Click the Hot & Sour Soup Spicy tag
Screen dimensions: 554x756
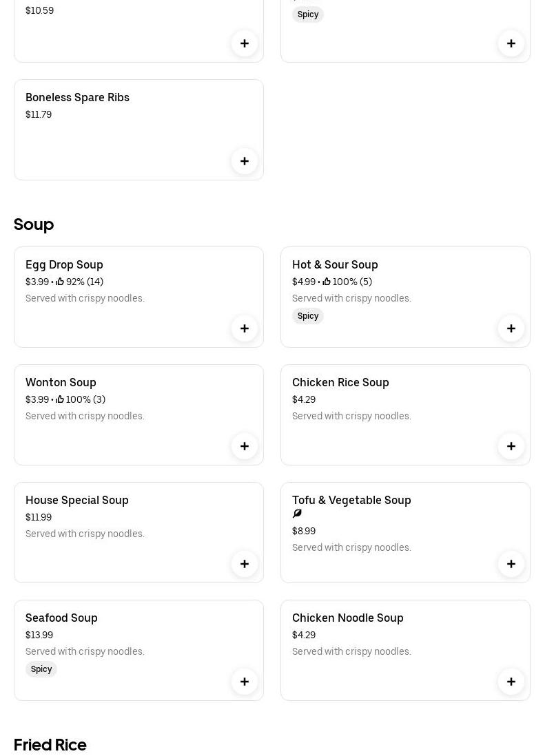[308, 316]
